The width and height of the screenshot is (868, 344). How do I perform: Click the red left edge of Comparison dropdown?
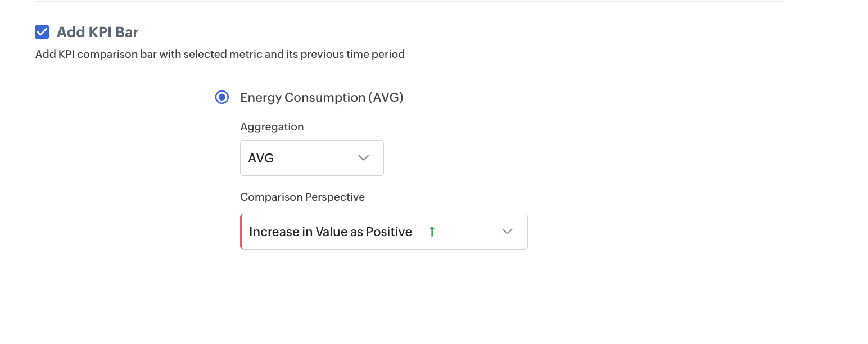[x=241, y=232]
